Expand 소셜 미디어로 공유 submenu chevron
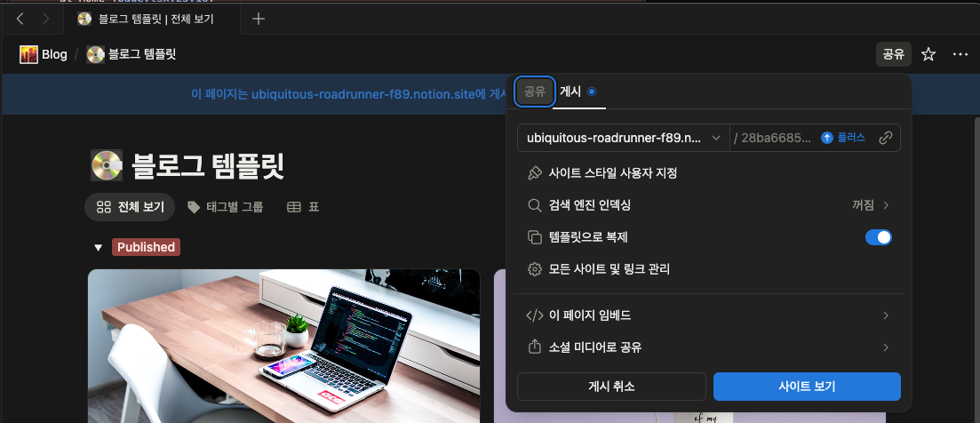The width and height of the screenshot is (980, 423). (886, 347)
